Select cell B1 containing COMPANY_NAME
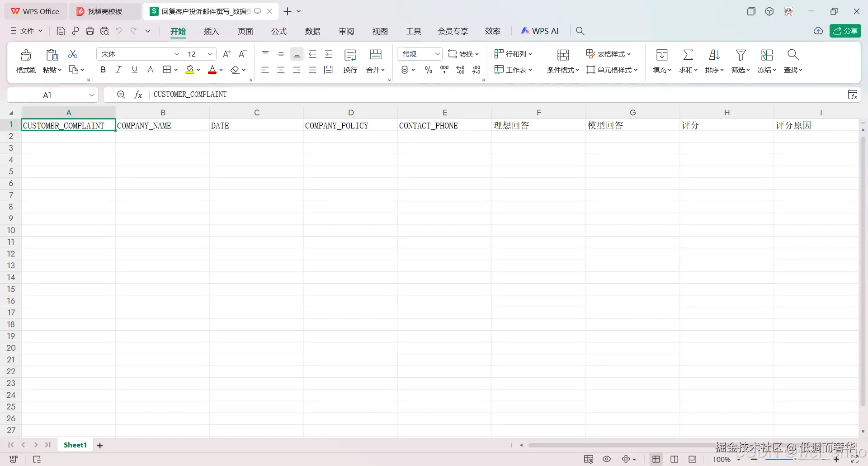The image size is (868, 466). [x=163, y=125]
